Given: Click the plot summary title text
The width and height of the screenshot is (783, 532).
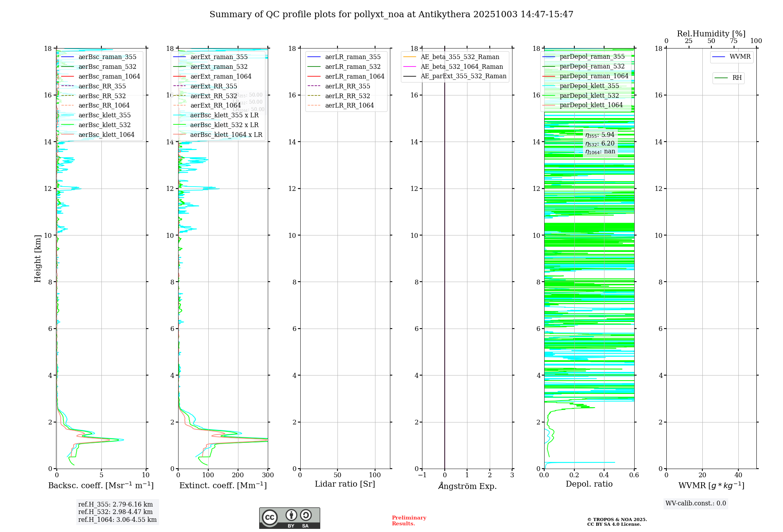Looking at the screenshot, I should coord(391,14).
